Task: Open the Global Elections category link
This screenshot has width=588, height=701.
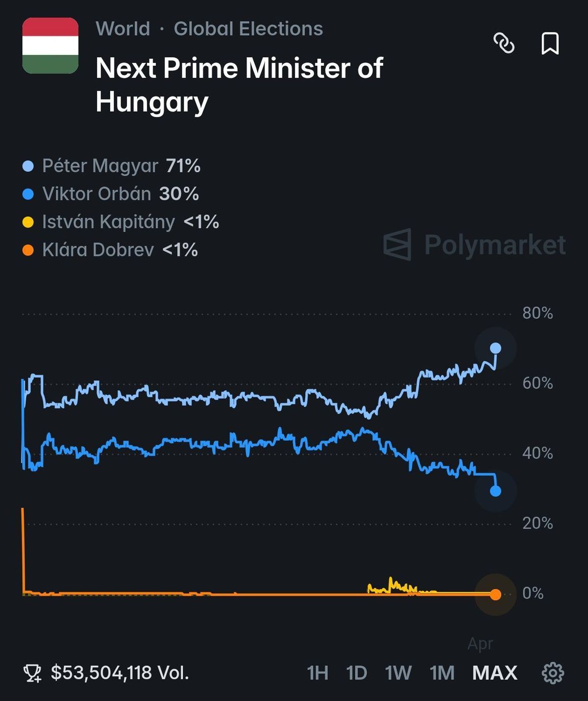Action: pos(248,29)
